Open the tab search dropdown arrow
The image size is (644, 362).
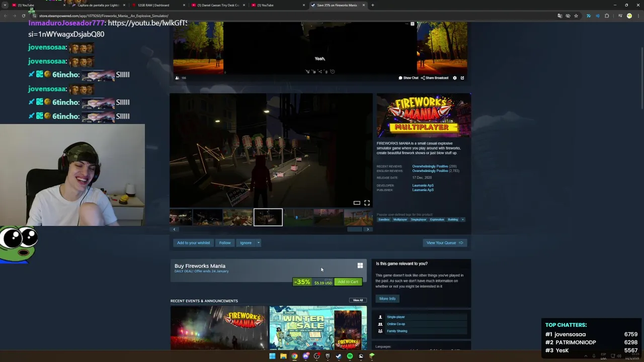(5, 5)
